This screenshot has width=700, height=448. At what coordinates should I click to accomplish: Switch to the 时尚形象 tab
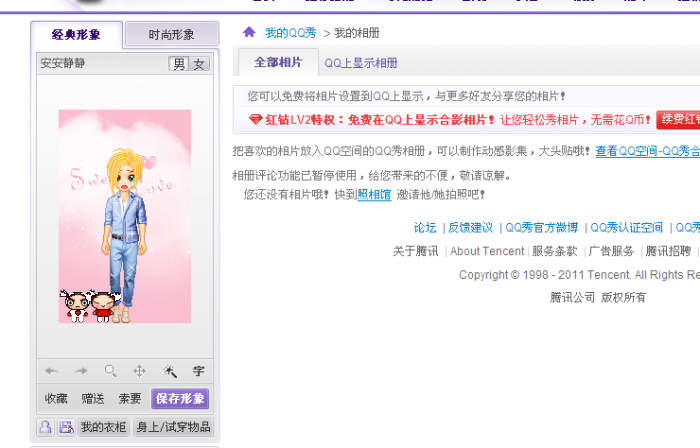point(172,34)
